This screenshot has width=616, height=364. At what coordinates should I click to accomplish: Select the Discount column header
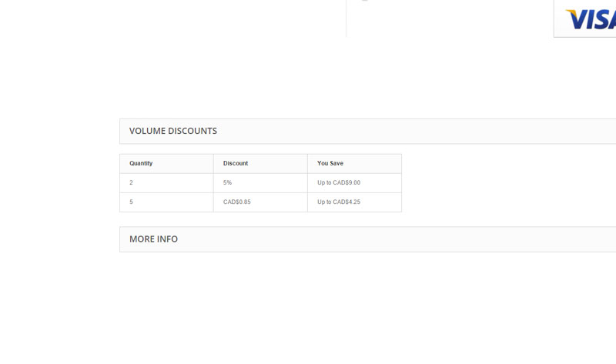point(260,163)
